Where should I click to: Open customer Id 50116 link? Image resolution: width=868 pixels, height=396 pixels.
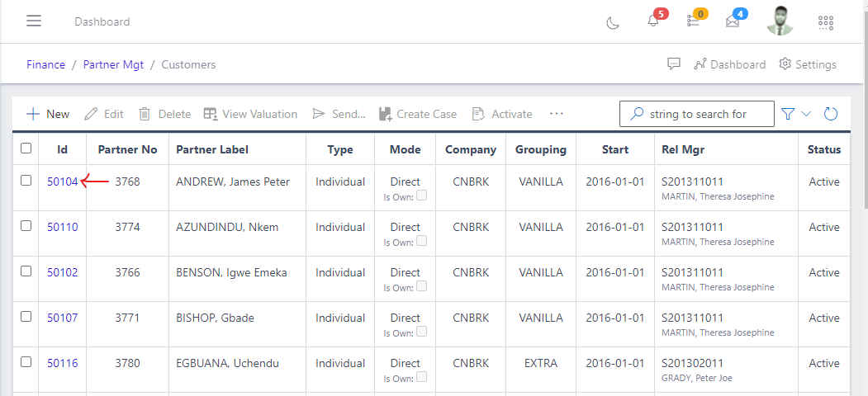pos(63,363)
